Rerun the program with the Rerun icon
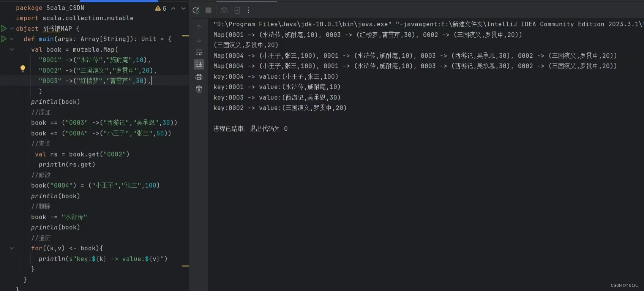Viewport: 644px width, 291px height. [196, 11]
